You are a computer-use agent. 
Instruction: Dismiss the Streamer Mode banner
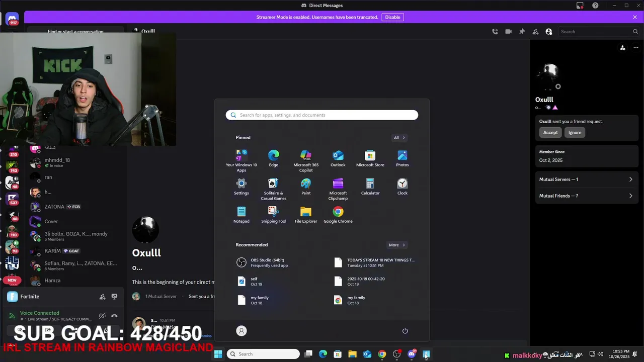635,17
